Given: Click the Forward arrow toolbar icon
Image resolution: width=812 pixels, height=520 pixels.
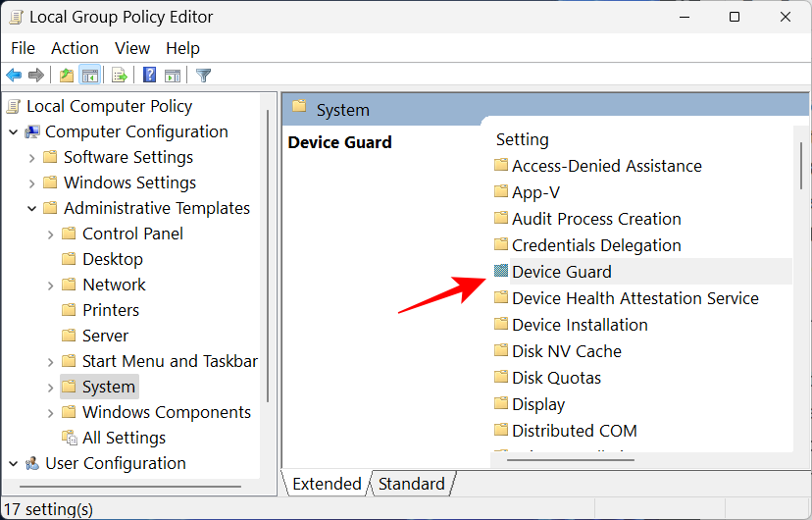Looking at the screenshot, I should coord(36,76).
